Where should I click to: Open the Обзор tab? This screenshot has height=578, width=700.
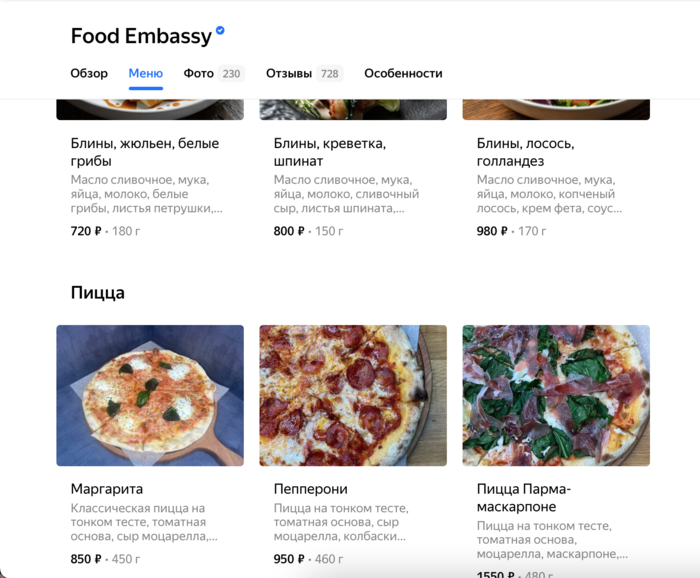tap(89, 73)
